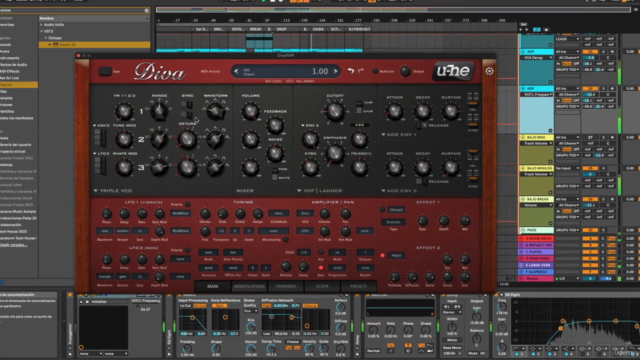Toggle the Multicore button

[x=375, y=71]
